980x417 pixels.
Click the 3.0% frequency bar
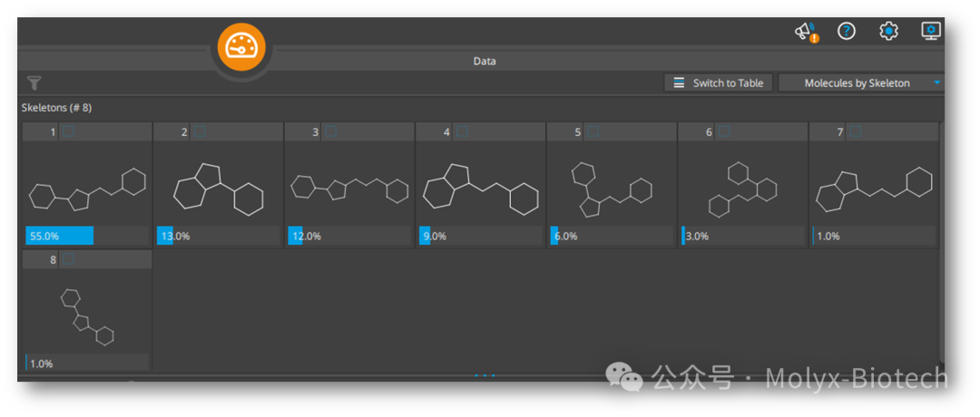point(743,236)
